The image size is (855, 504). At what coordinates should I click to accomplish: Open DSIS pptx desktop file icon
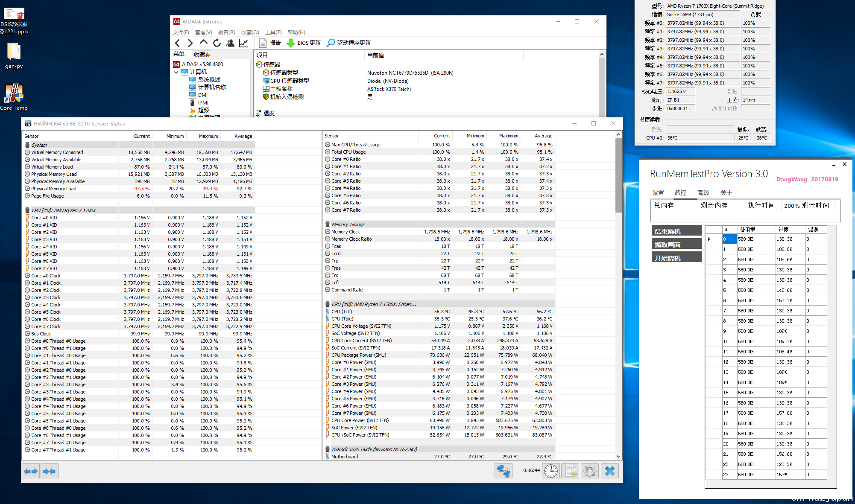point(14,21)
